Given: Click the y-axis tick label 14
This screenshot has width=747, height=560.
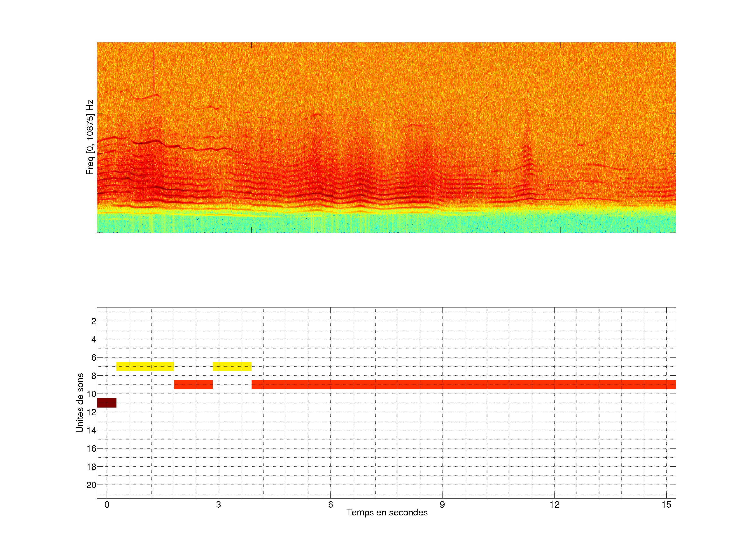Looking at the screenshot, I should click(x=91, y=430).
